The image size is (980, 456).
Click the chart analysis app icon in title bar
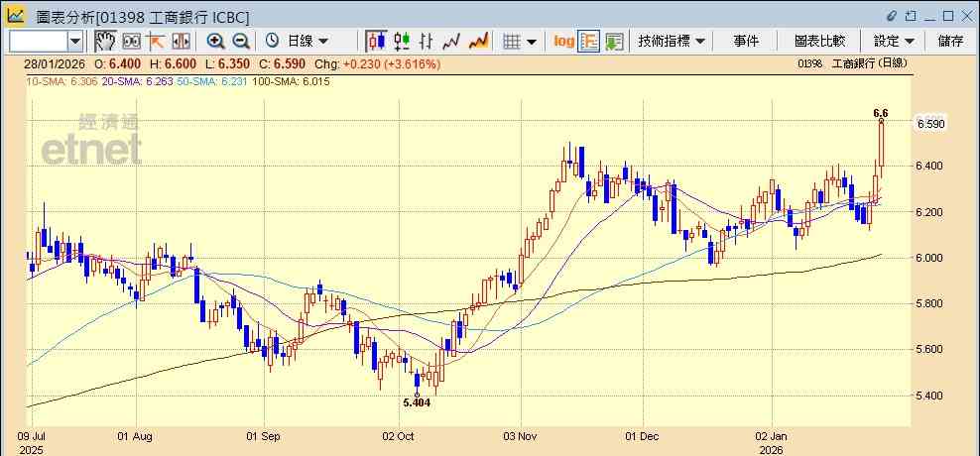[x=16, y=15]
